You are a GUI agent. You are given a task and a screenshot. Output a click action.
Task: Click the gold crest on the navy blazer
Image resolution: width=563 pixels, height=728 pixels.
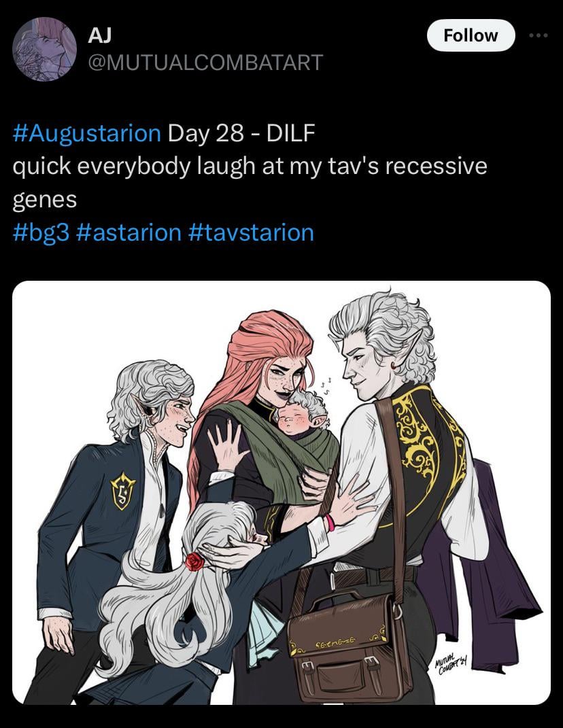[122, 490]
